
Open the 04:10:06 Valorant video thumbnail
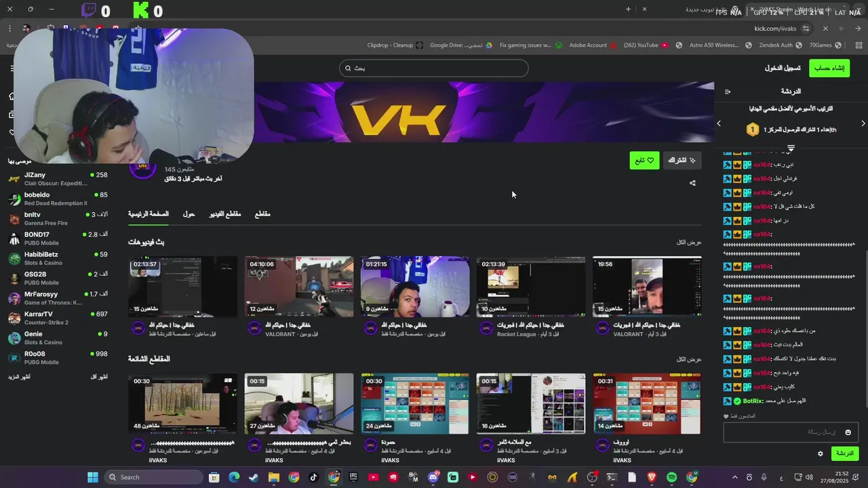pyautogui.click(x=299, y=287)
